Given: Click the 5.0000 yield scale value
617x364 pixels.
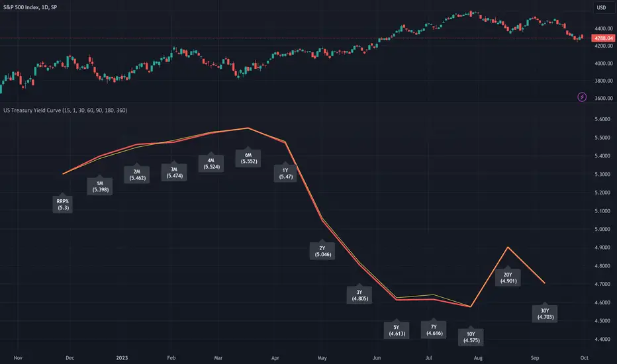Looking at the screenshot, I should [602, 229].
